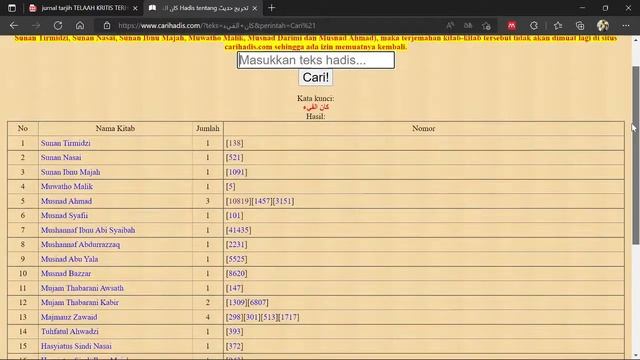Screen dimensions: 640x360
Task: Open the Collections icon
Action: point(580,26)
